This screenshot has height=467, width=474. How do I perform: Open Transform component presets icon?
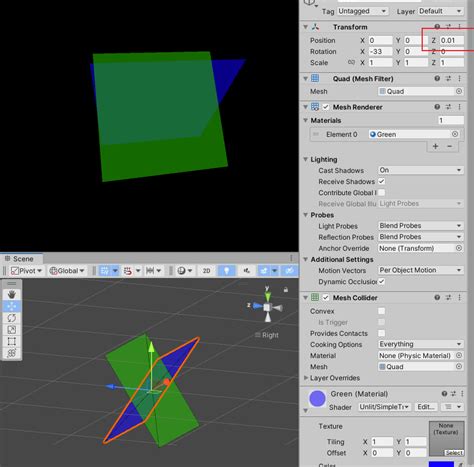[448, 27]
